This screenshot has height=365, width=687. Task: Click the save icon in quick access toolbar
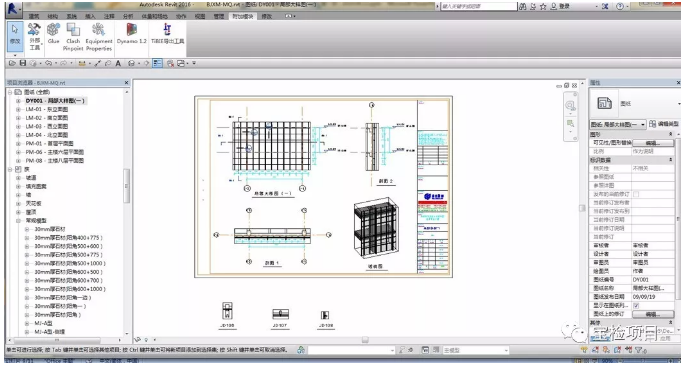click(23, 64)
